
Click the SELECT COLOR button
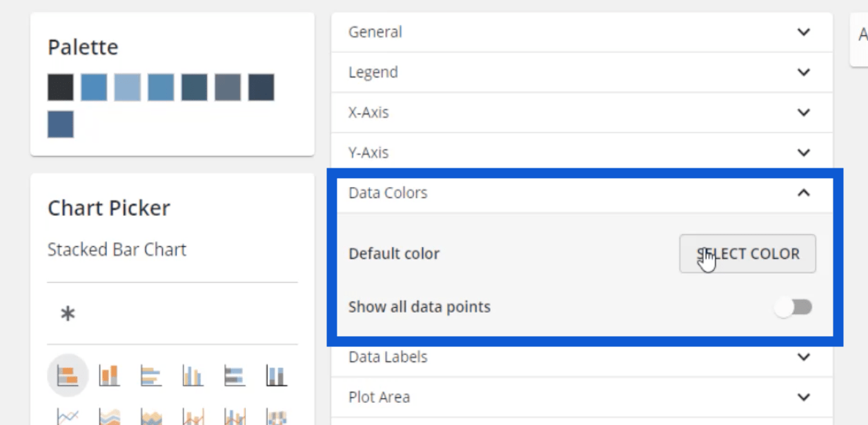[x=747, y=253]
